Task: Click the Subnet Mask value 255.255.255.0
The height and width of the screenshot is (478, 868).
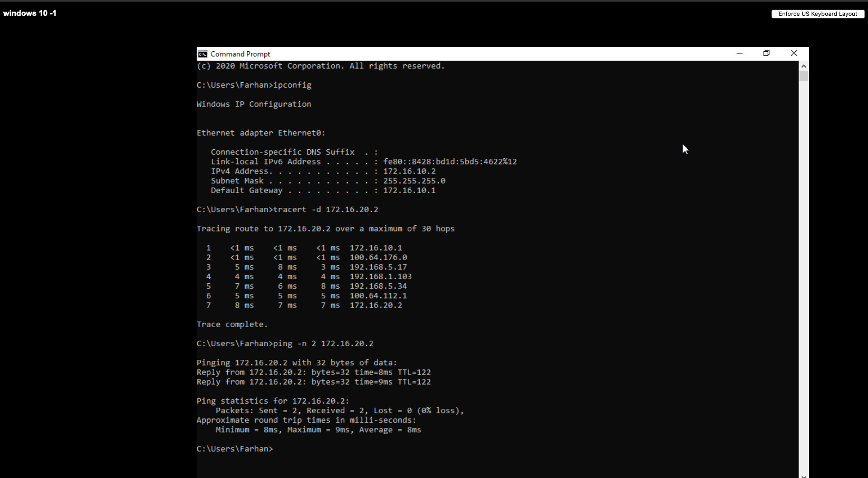Action: [x=414, y=181]
